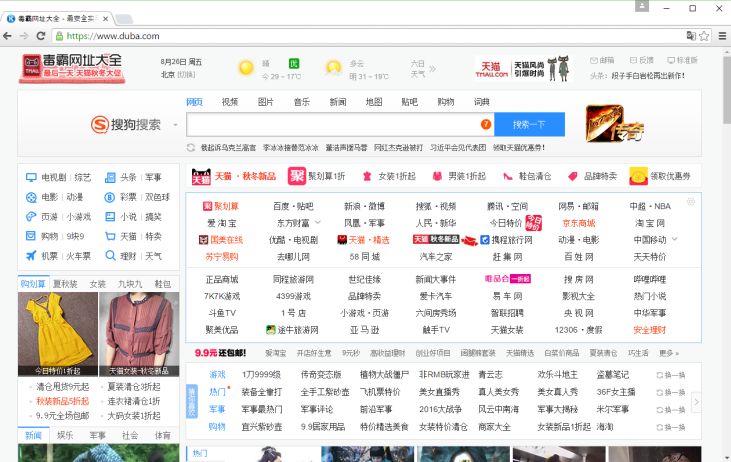
Task: Open the Chrome hamburger menu
Action: (x=721, y=36)
